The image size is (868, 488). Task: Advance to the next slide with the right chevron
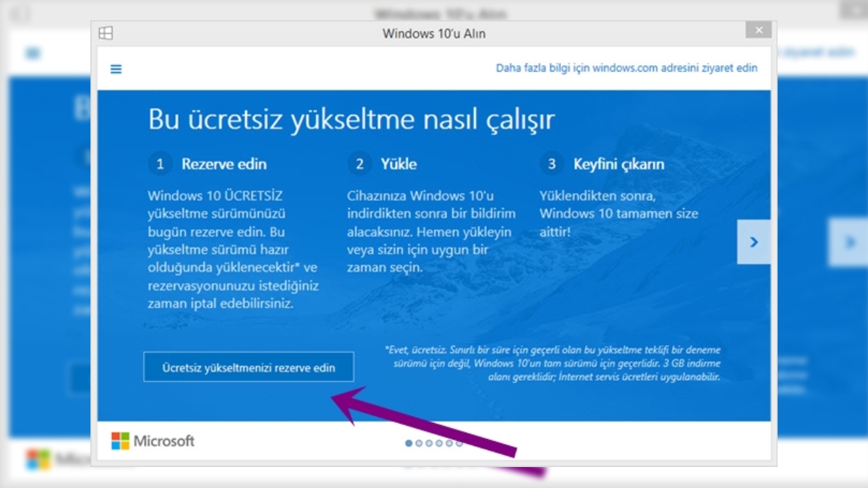754,242
